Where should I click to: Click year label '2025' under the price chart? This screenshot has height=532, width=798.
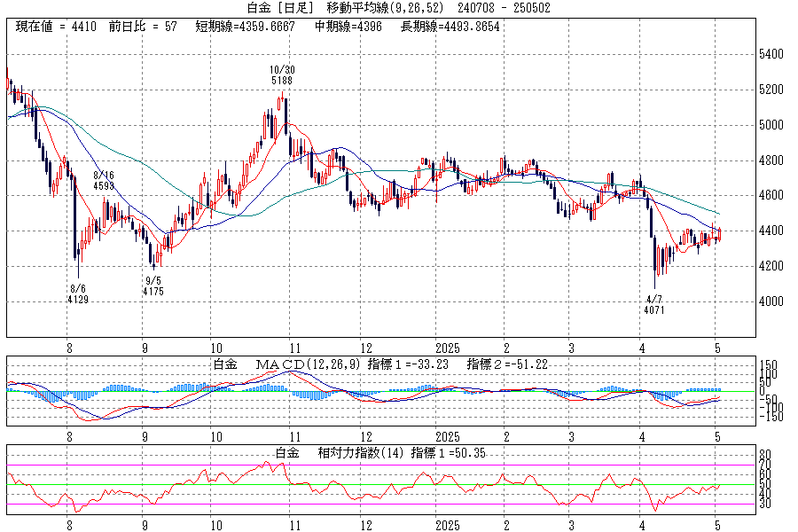point(448,348)
